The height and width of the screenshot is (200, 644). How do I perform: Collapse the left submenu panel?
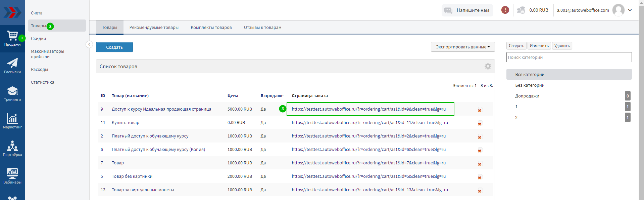tap(89, 44)
